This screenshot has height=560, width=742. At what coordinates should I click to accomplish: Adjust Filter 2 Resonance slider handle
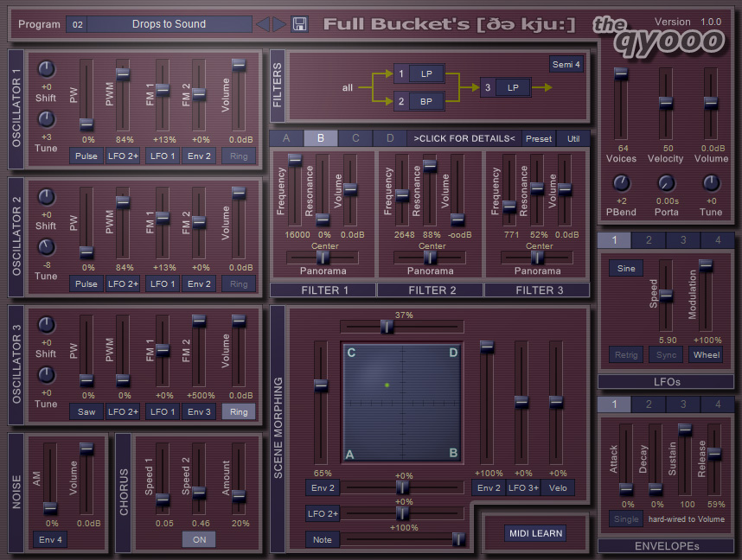click(x=430, y=166)
